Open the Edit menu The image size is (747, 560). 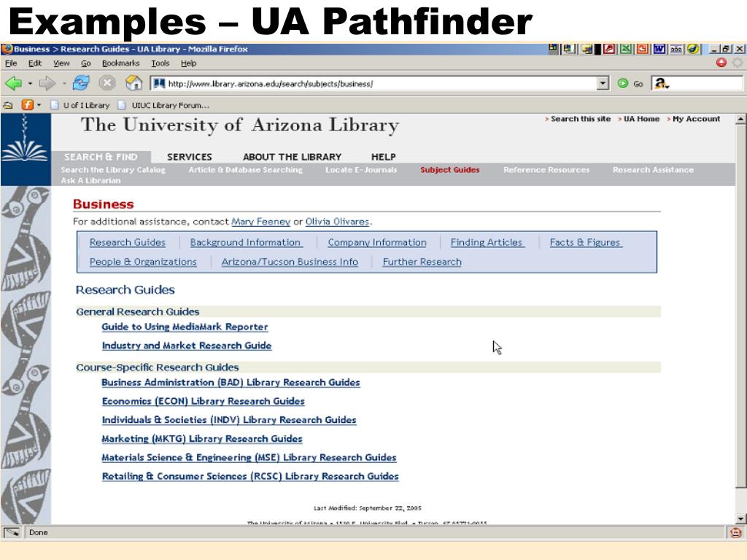click(35, 63)
